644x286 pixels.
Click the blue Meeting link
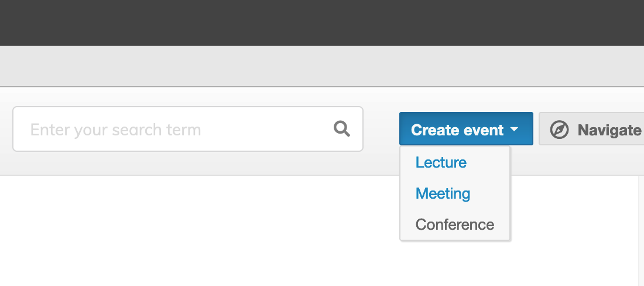coord(443,193)
